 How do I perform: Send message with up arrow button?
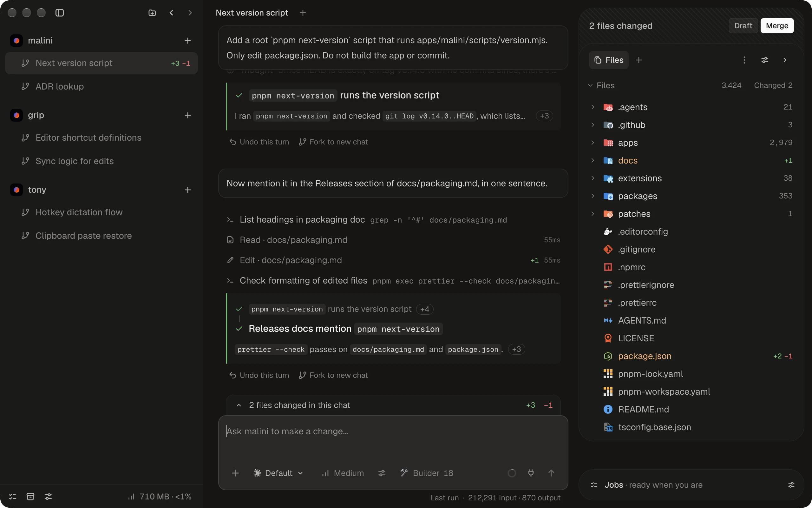pyautogui.click(x=551, y=473)
